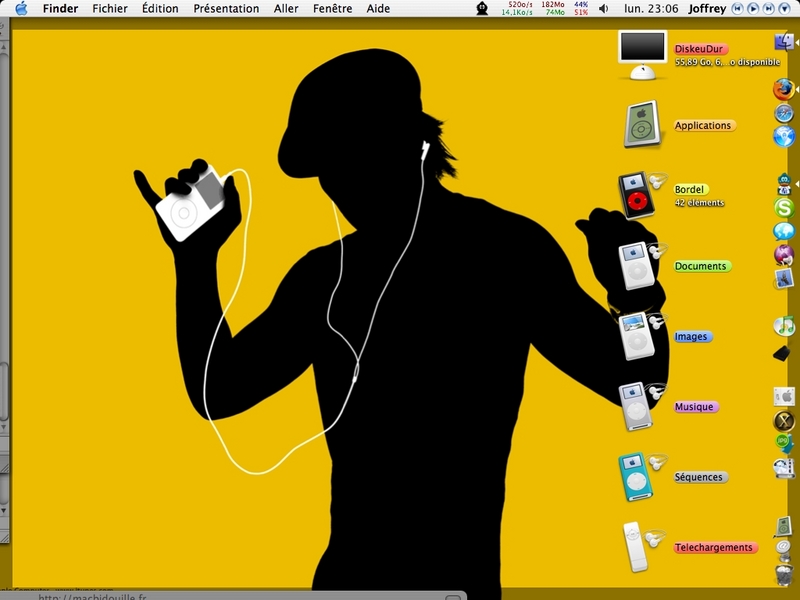Open the network speed monitor in menu bar

[517, 8]
